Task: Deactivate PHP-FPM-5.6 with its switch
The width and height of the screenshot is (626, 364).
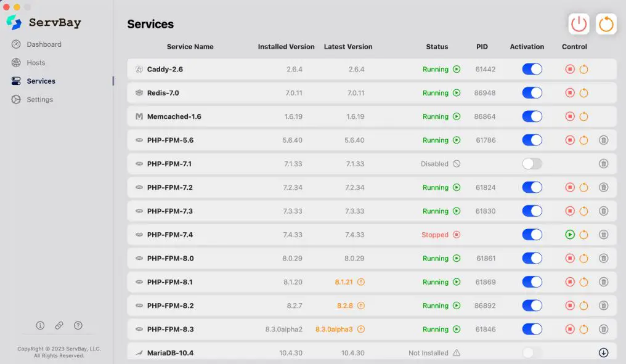Action: pyautogui.click(x=532, y=140)
